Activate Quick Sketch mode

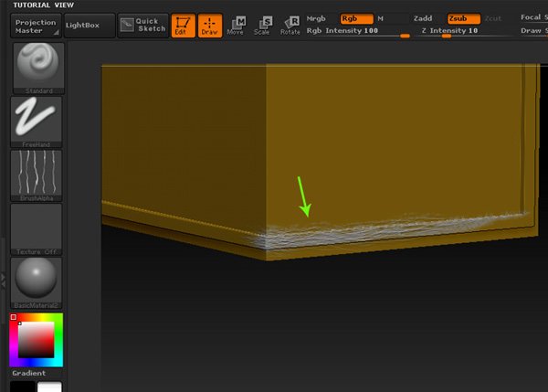(143, 26)
